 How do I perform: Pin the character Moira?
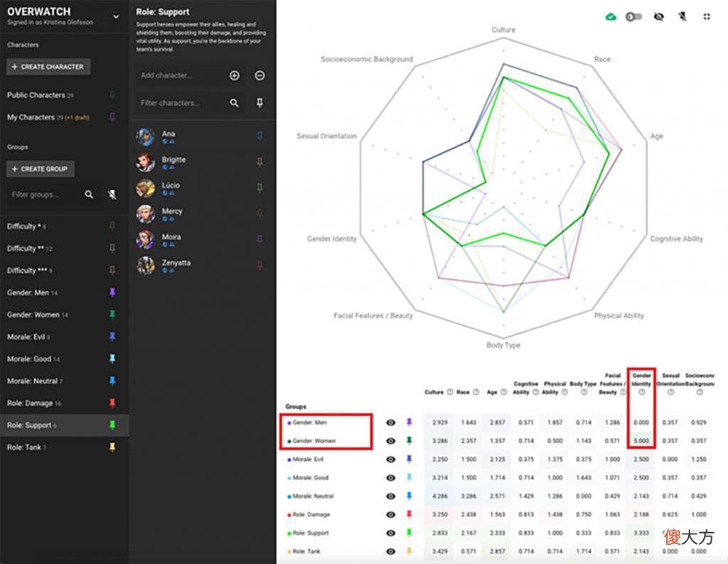click(259, 239)
